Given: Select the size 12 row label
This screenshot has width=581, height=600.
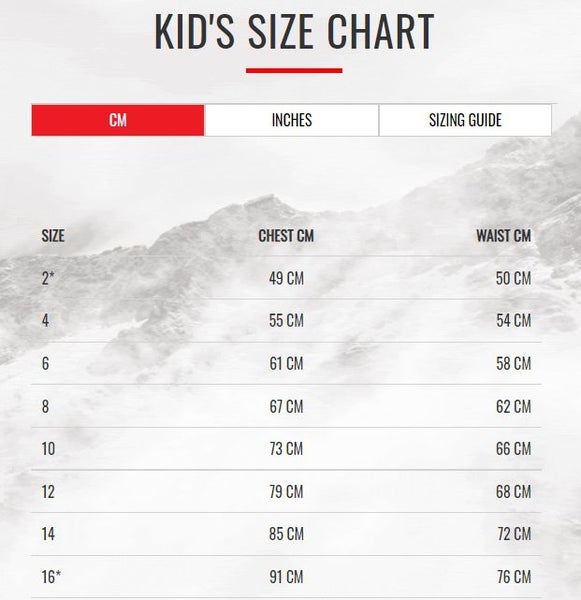Looking at the screenshot, I should 48,492.
